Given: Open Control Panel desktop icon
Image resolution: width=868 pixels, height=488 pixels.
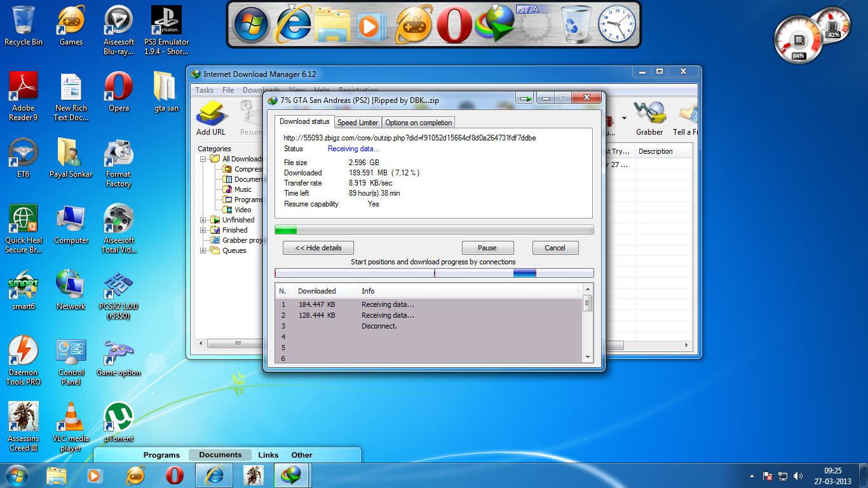Looking at the screenshot, I should point(71,360).
